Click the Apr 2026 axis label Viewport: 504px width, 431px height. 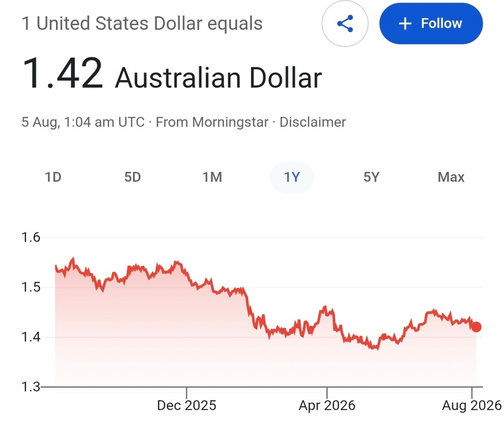[x=327, y=405]
